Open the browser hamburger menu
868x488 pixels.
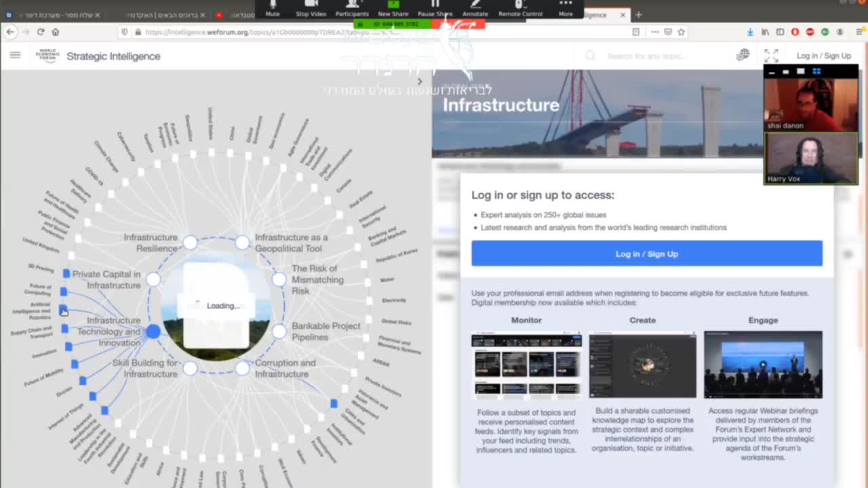tap(859, 32)
